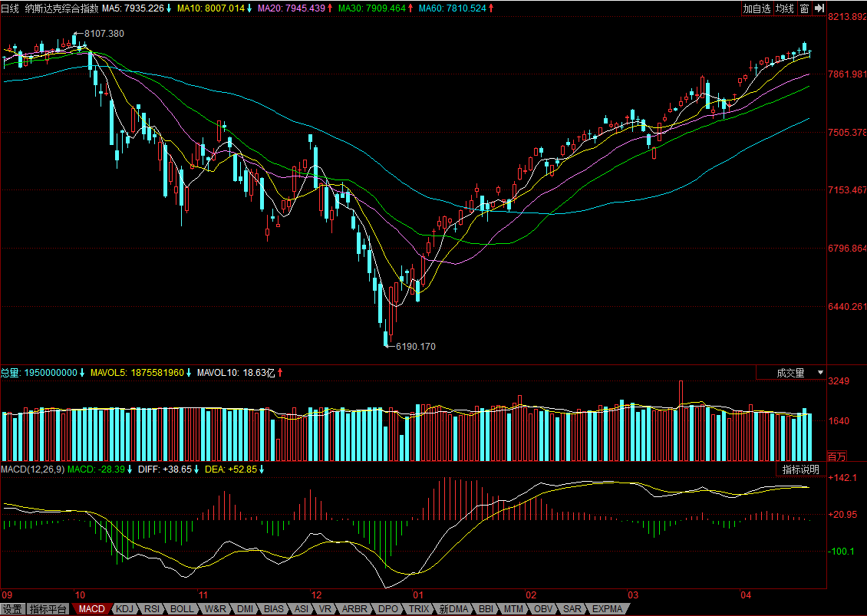
Task: Select the EXPMA indicator tab
Action: pos(607,609)
